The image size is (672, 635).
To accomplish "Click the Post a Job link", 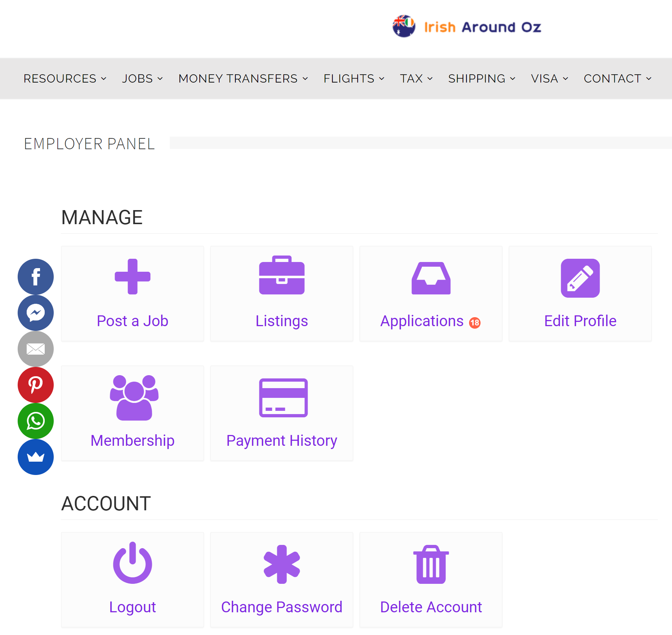I will [x=133, y=321].
